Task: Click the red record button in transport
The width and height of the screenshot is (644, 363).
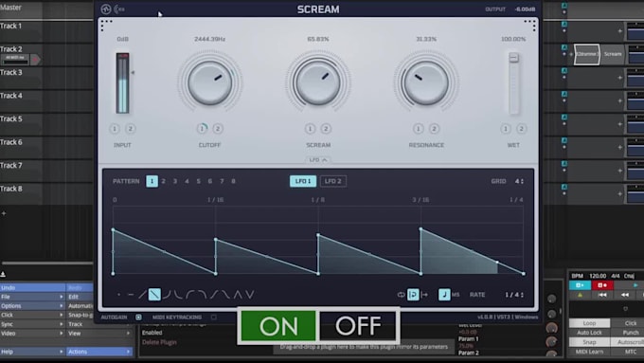Action: (602, 285)
